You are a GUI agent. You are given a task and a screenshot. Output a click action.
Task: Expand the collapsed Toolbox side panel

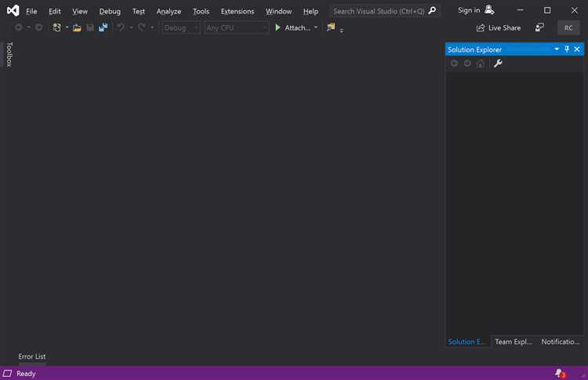[x=9, y=55]
